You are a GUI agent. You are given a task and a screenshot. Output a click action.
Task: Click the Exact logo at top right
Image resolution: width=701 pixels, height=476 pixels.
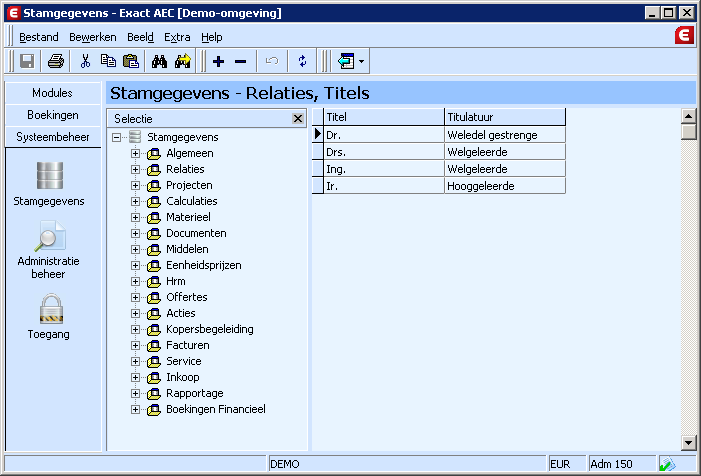[x=684, y=35]
